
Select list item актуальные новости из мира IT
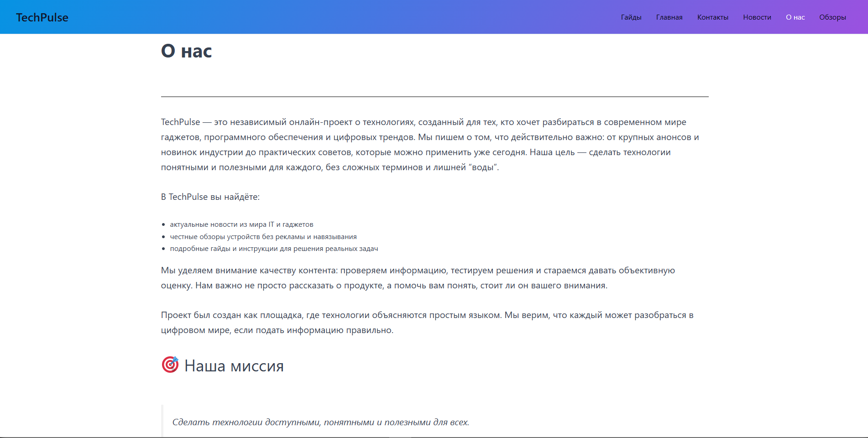241,224
